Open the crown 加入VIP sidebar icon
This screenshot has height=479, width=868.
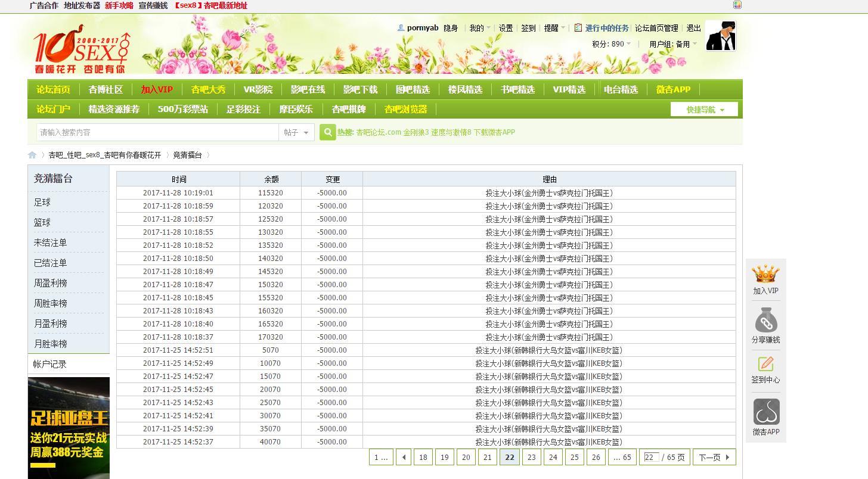coord(765,275)
